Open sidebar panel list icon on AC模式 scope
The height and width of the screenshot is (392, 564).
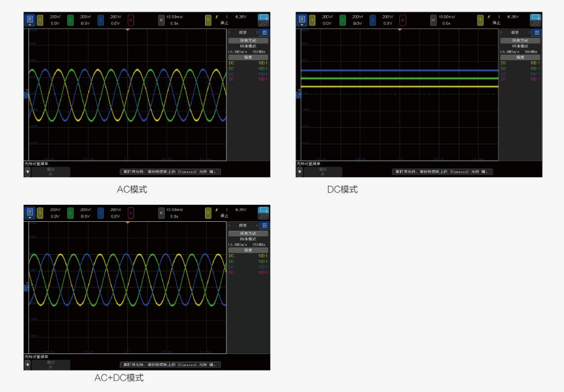coord(265,33)
